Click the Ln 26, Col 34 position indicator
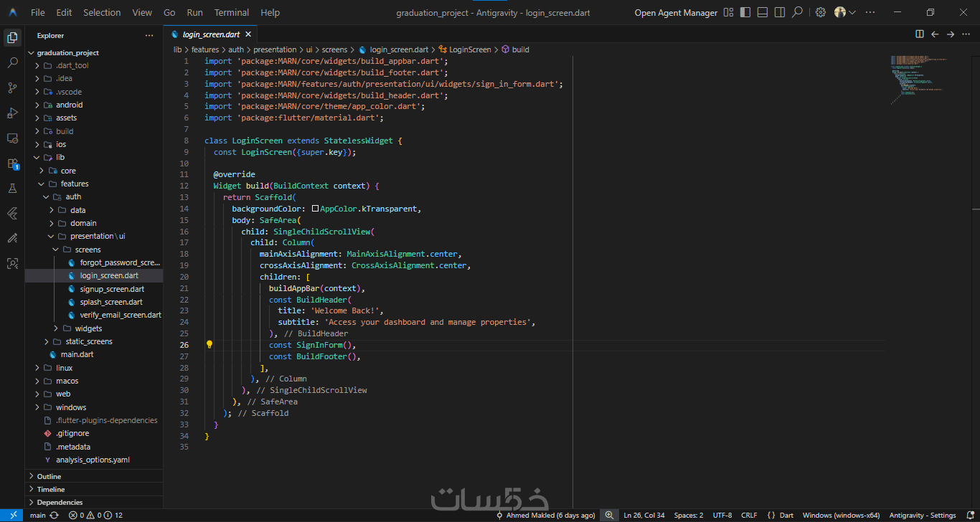The height and width of the screenshot is (522, 980). 644,515
